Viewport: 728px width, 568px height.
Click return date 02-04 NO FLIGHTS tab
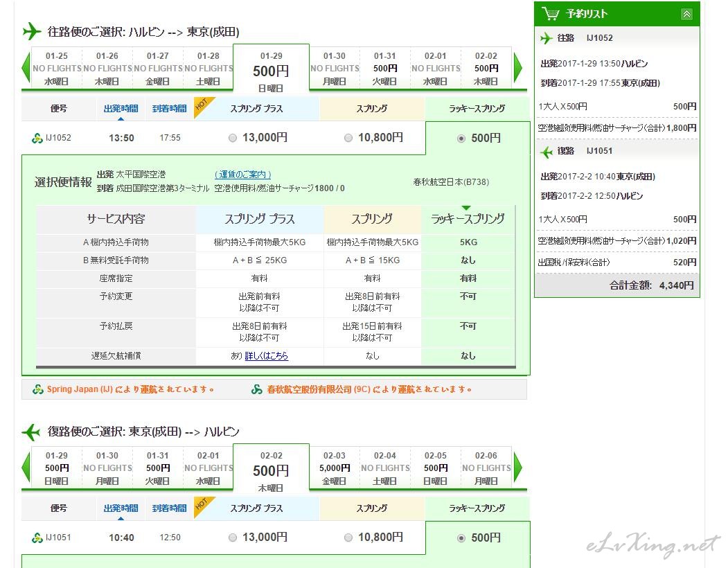point(385,468)
